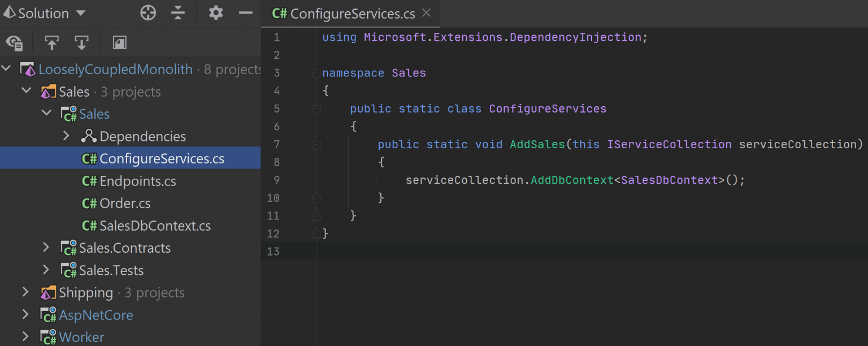This screenshot has width=868, height=346.
Task: Select the Worker project node
Action: (x=81, y=337)
